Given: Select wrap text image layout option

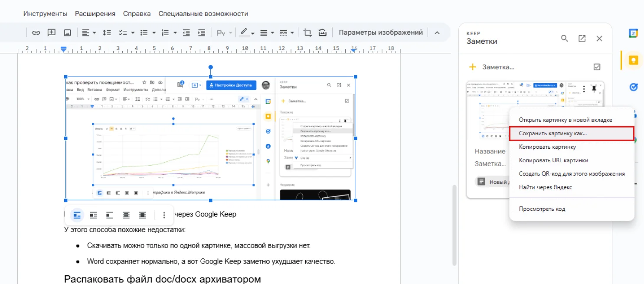Looking at the screenshot, I should (93, 215).
